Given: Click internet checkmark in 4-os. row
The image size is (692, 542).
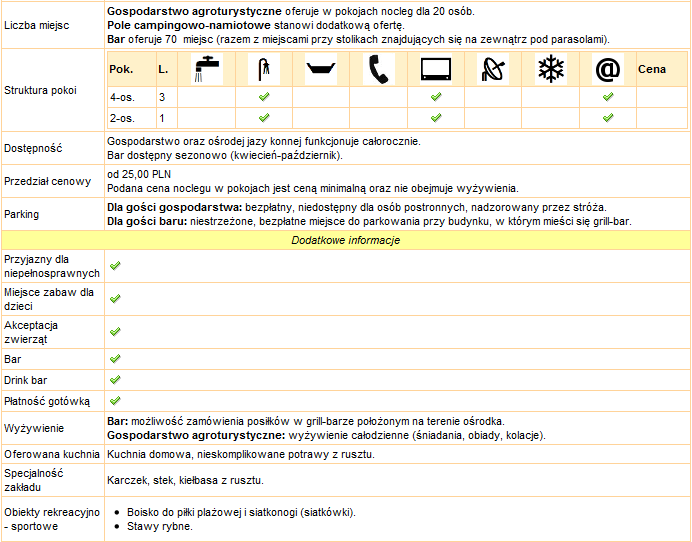Looking at the screenshot, I should [x=608, y=97].
